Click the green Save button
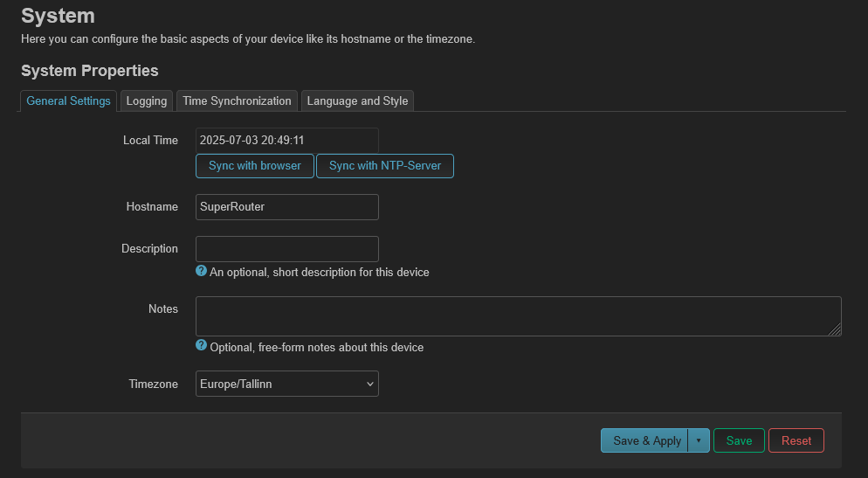 click(x=739, y=440)
